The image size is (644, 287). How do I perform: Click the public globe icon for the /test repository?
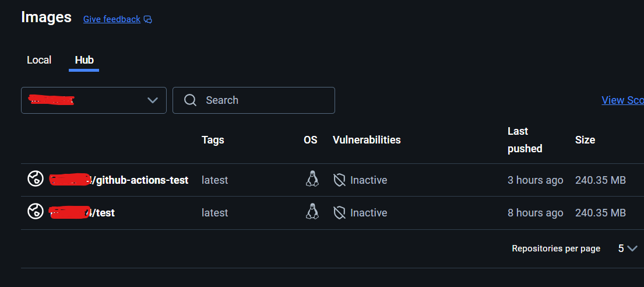tap(36, 211)
